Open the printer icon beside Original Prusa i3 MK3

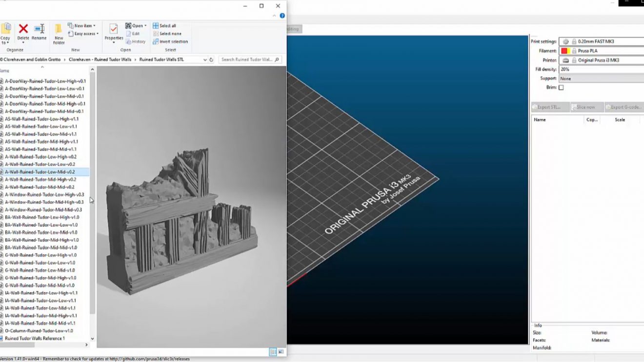[566, 60]
